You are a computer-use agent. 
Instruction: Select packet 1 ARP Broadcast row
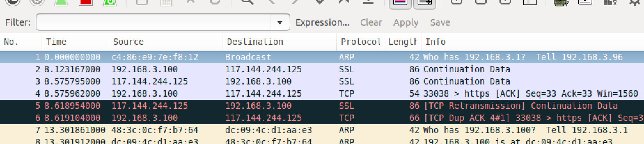coord(322,57)
